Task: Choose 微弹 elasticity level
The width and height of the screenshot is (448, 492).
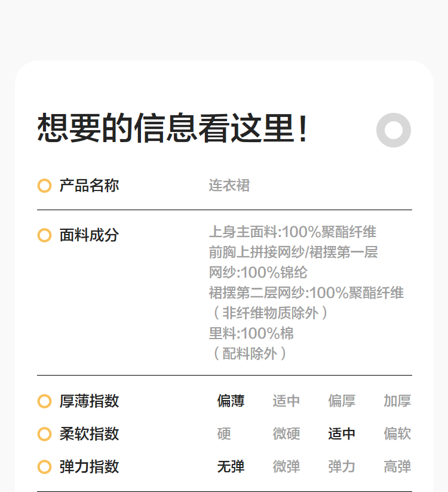Action: tap(286, 467)
